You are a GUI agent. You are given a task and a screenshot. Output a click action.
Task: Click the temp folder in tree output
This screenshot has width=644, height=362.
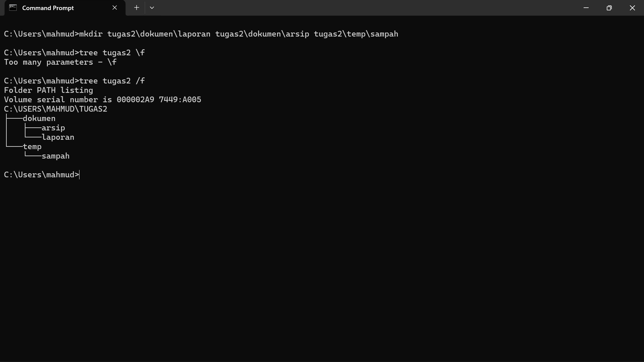[x=32, y=146]
